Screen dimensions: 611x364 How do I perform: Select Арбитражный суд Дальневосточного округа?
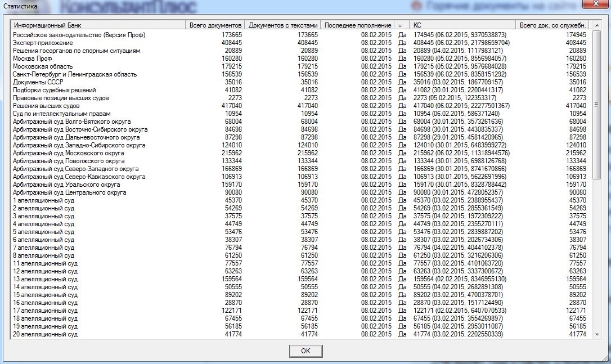[300, 137]
